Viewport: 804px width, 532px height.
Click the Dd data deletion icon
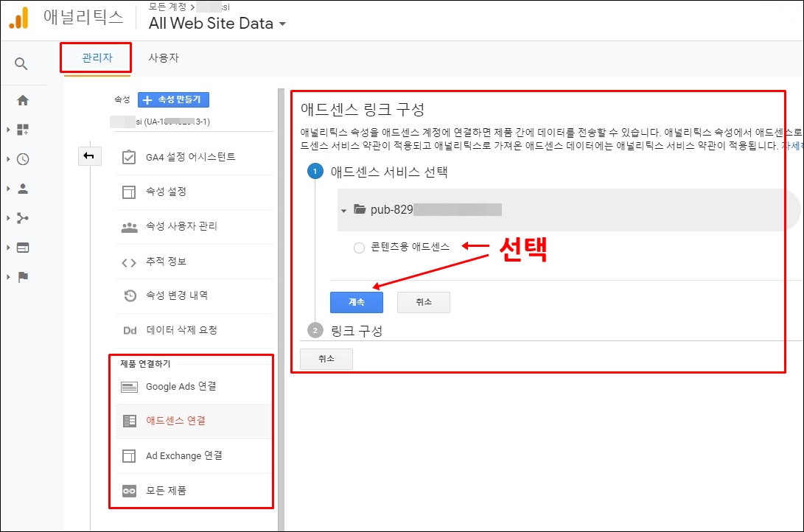[130, 331]
